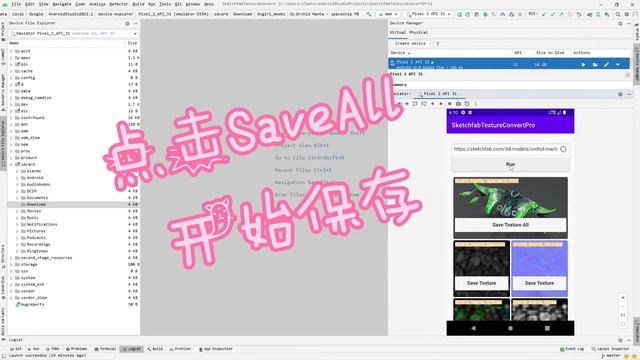Open Profiler tool window tab

click(x=180, y=349)
